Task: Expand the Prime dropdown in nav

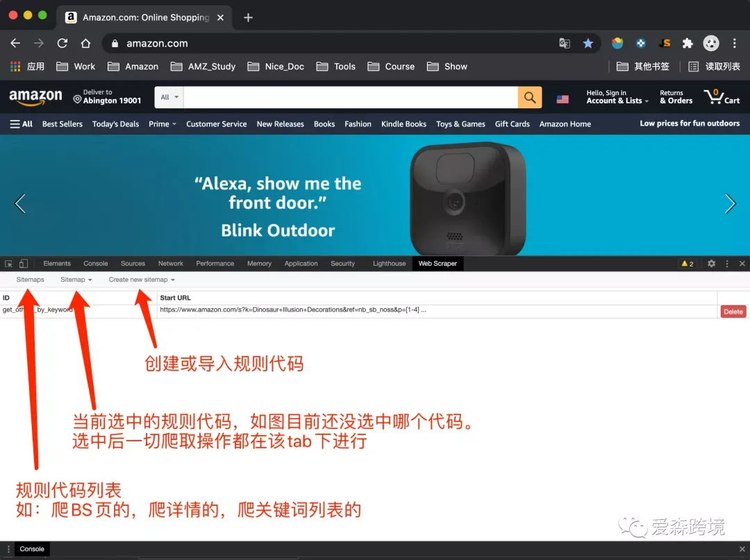Action: pyautogui.click(x=162, y=124)
